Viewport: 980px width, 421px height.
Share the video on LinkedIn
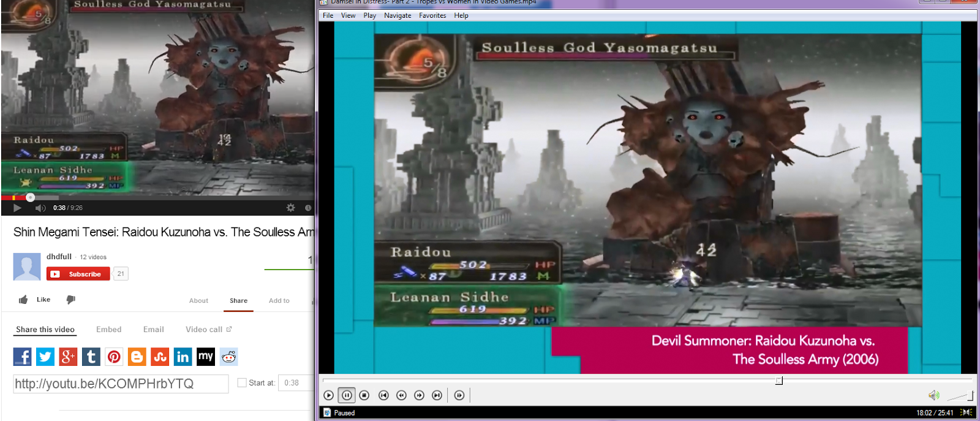pyautogui.click(x=183, y=357)
